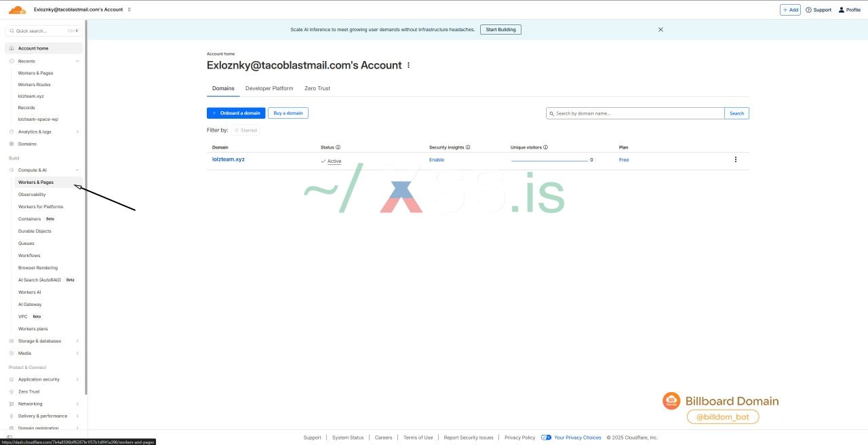
Task: Click the Cloudflare logo
Action: [17, 9]
